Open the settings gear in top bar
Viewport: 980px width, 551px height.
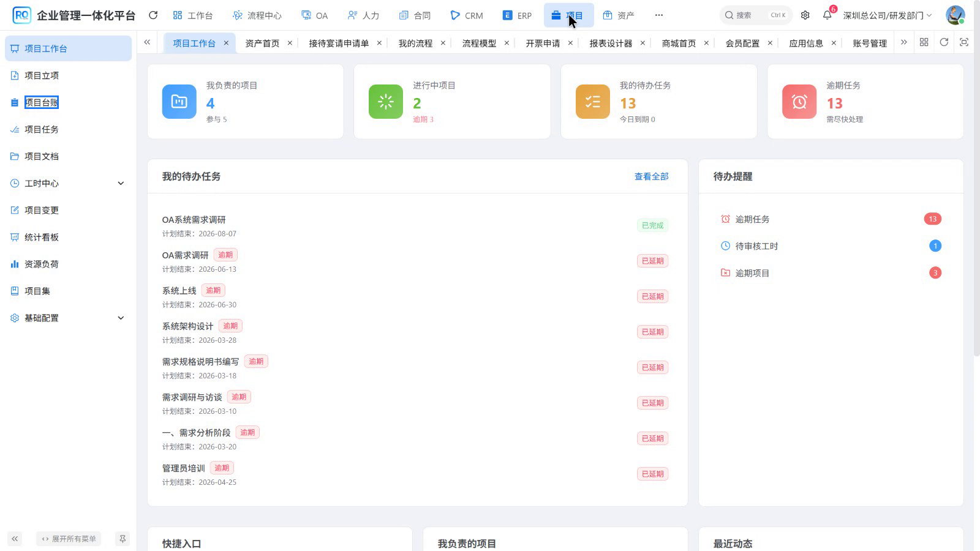point(805,15)
